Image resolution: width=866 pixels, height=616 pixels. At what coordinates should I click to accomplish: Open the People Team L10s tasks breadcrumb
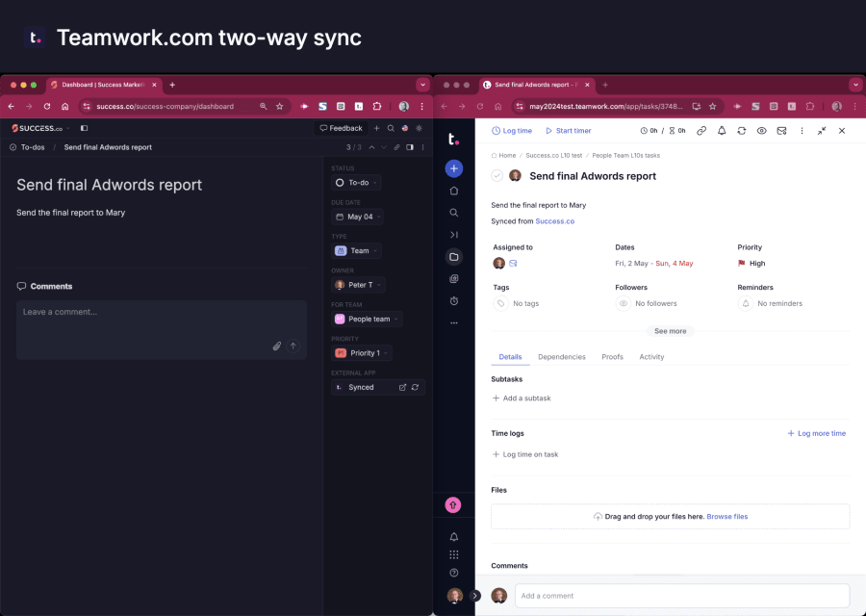click(x=625, y=156)
